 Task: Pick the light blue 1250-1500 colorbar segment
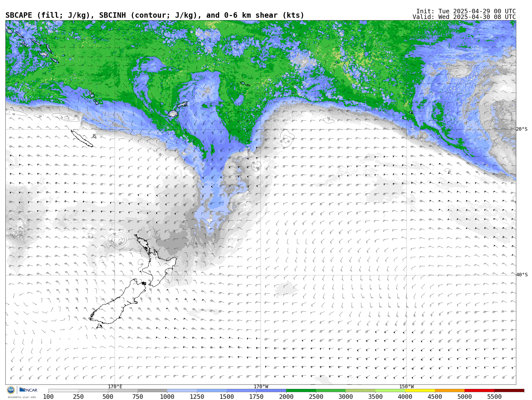212,391
